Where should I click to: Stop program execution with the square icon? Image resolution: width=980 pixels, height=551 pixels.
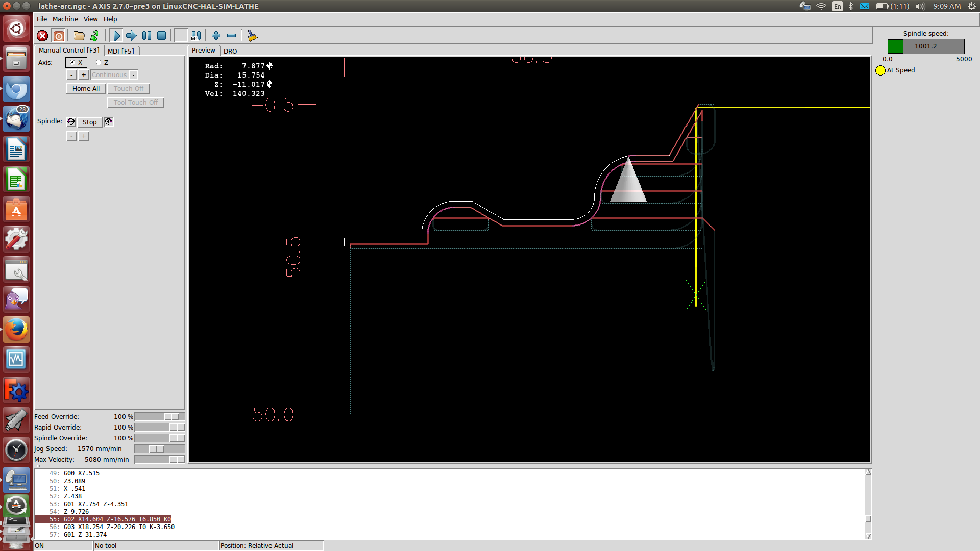tap(162, 36)
